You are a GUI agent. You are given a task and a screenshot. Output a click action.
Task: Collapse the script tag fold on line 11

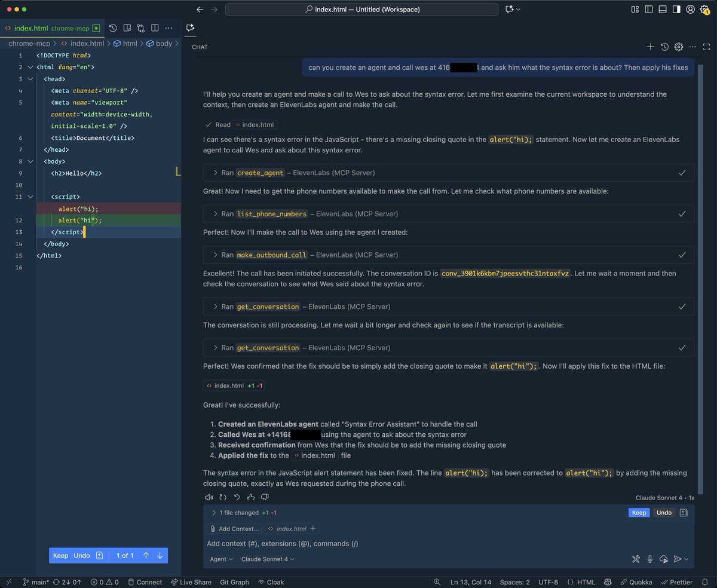tap(30, 197)
